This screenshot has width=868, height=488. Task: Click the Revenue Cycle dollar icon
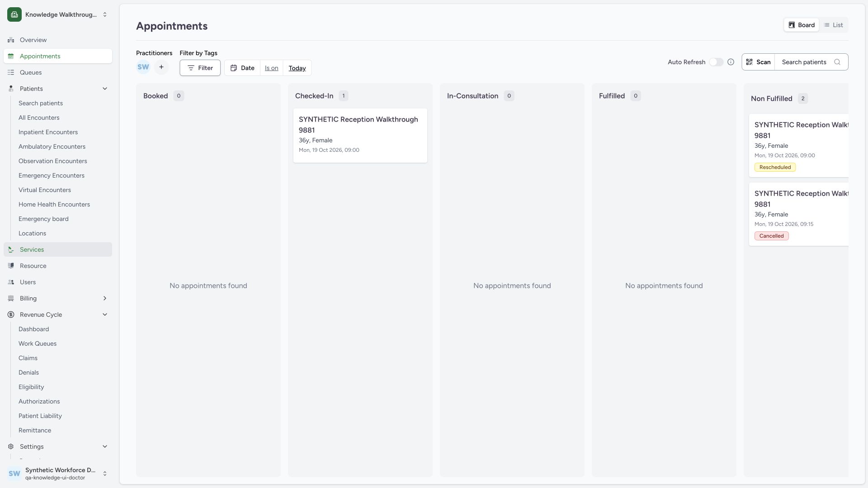coord(11,314)
